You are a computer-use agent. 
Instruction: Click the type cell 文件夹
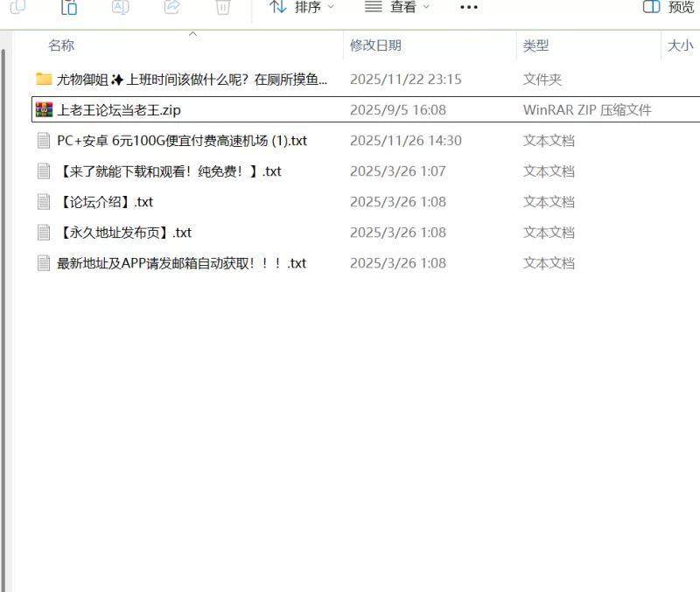coord(542,80)
